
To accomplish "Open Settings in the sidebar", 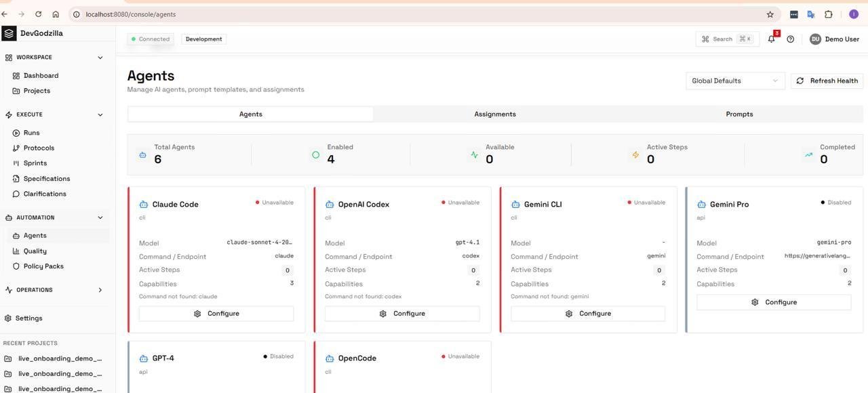I will click(x=28, y=318).
